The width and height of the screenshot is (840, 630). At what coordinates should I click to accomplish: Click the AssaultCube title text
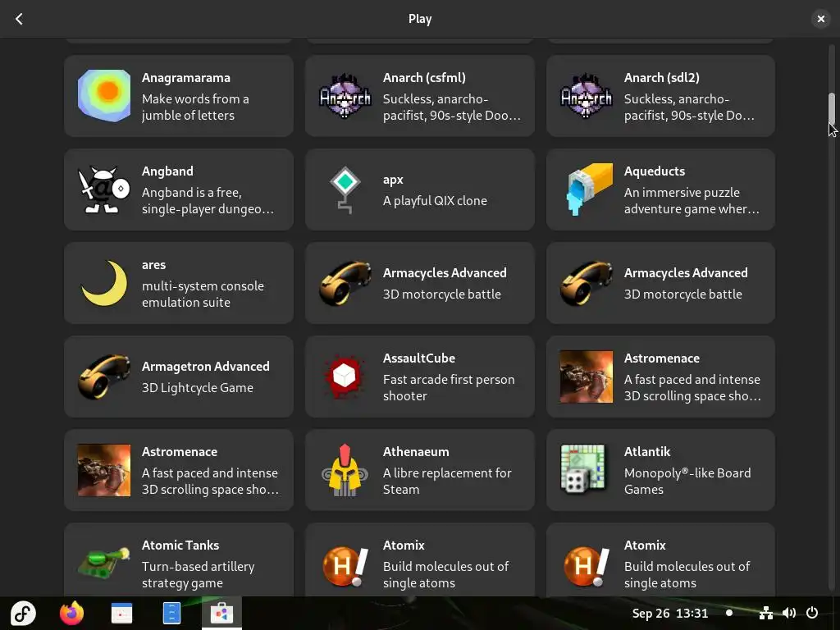pyautogui.click(x=419, y=358)
